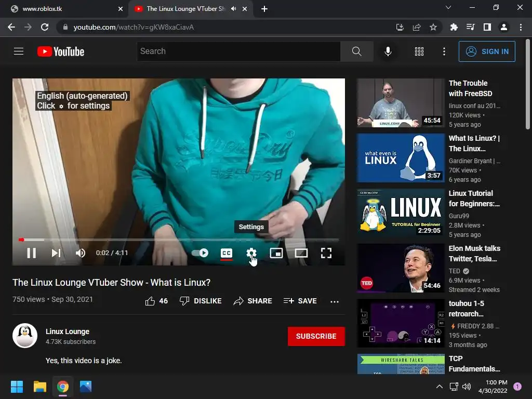
Task: Click the address bar URL
Action: [x=134, y=27]
